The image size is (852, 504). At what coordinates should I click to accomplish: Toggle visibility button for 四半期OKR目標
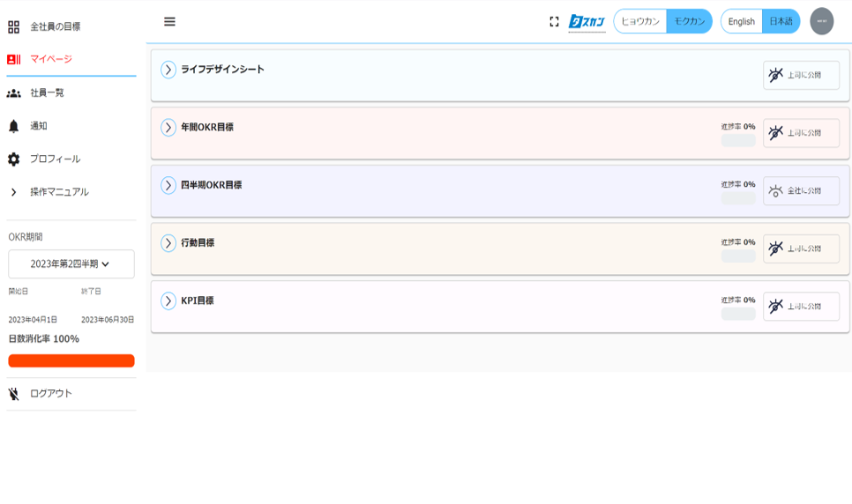point(801,191)
